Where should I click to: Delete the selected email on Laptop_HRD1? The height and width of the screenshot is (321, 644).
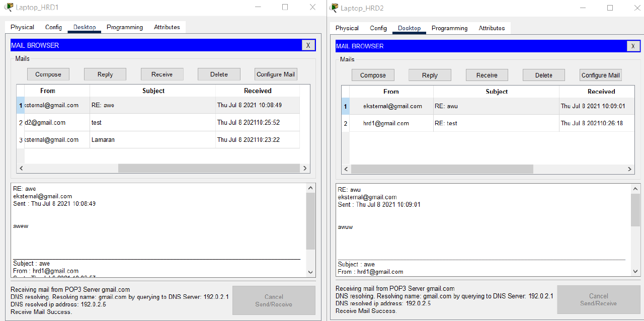point(219,74)
